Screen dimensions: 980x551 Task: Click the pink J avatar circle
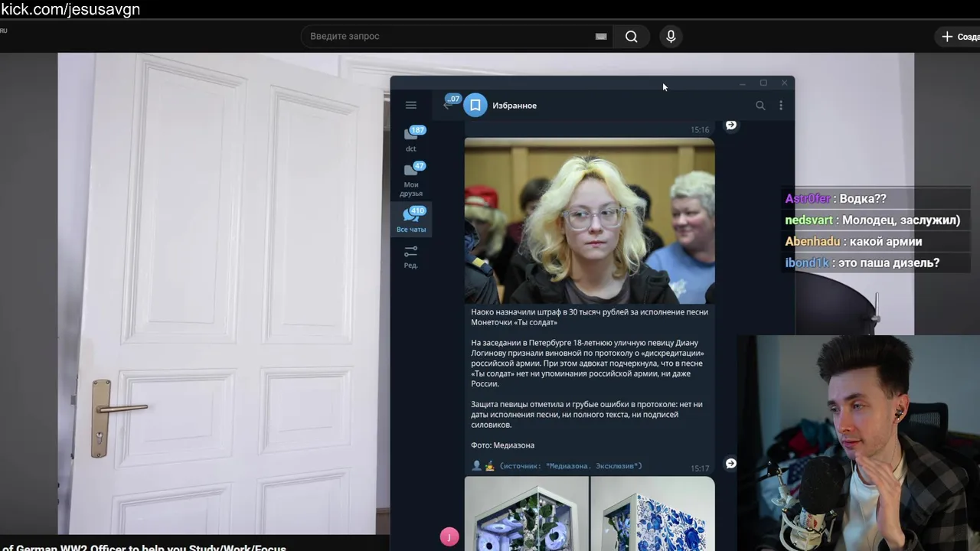(449, 537)
